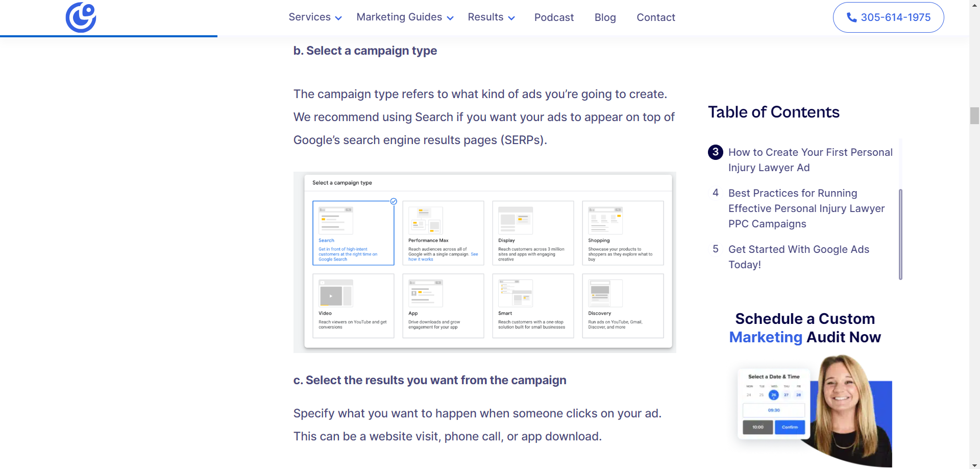
Task: Click the Confirm button in audit image
Action: [790, 427]
